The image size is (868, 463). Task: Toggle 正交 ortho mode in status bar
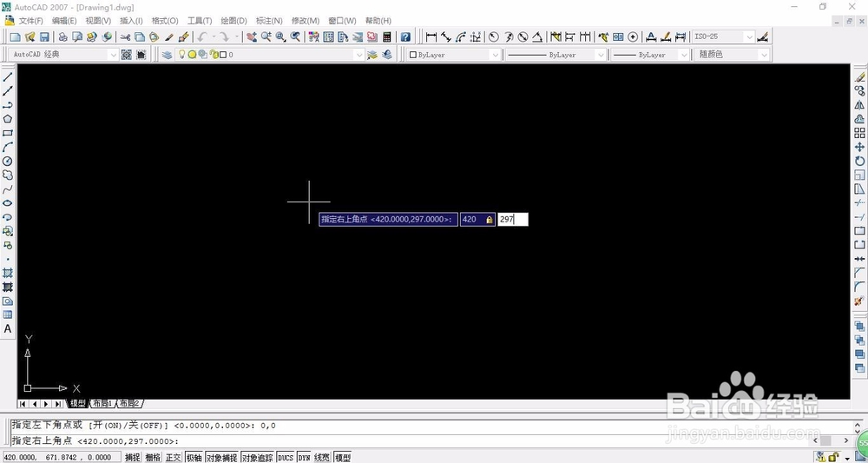pyautogui.click(x=174, y=458)
